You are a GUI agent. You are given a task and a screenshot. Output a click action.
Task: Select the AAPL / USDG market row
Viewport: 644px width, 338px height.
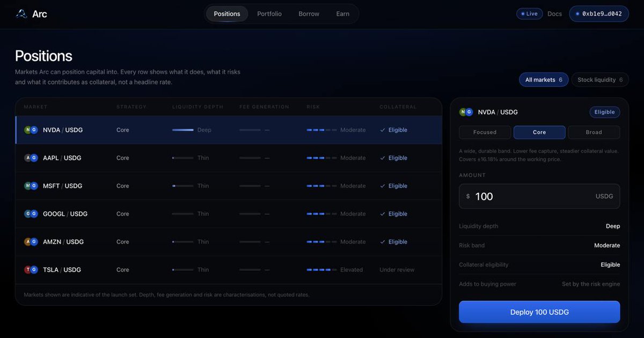[x=229, y=158]
